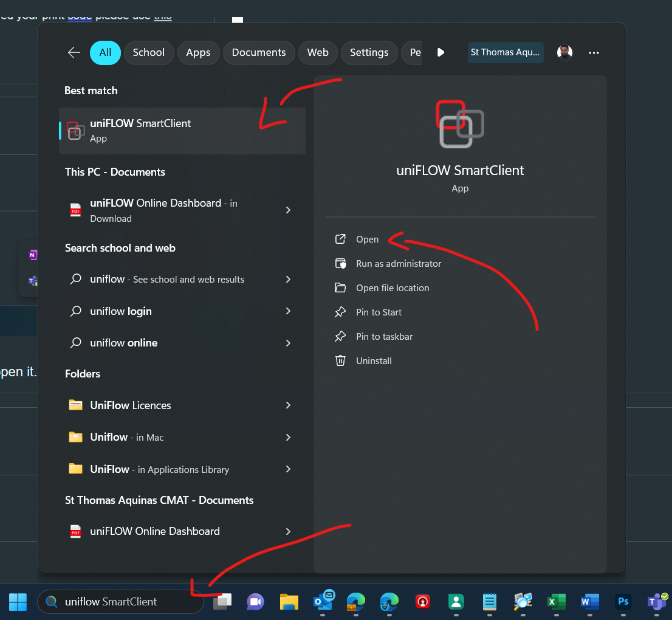Expand the 'uniflow login' suggestion chevron

point(288,311)
